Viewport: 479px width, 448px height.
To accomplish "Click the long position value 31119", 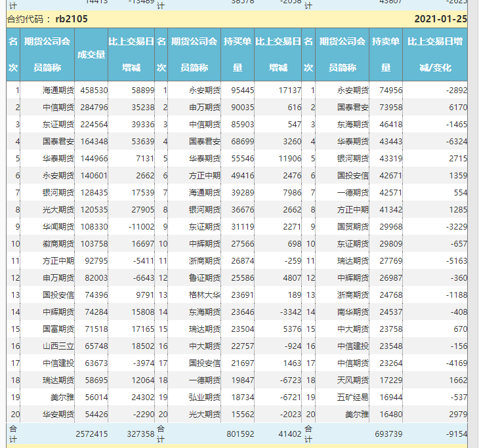I will (243, 227).
